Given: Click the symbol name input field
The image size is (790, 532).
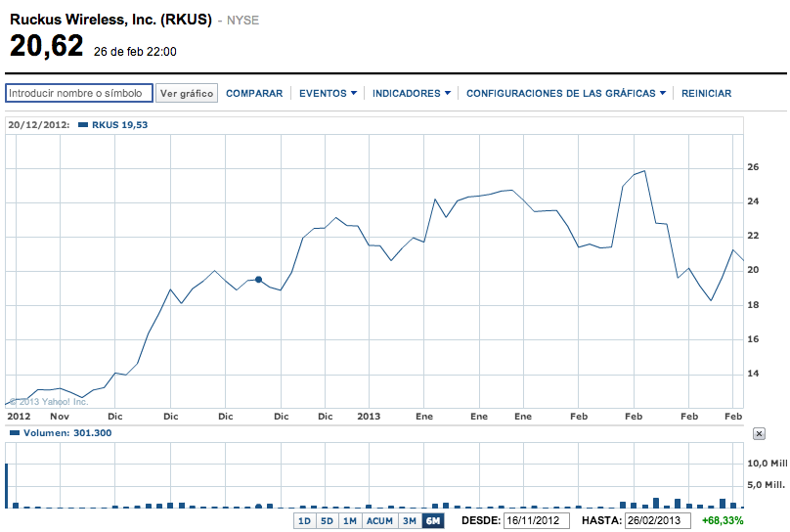Looking at the screenshot, I should coord(79,94).
